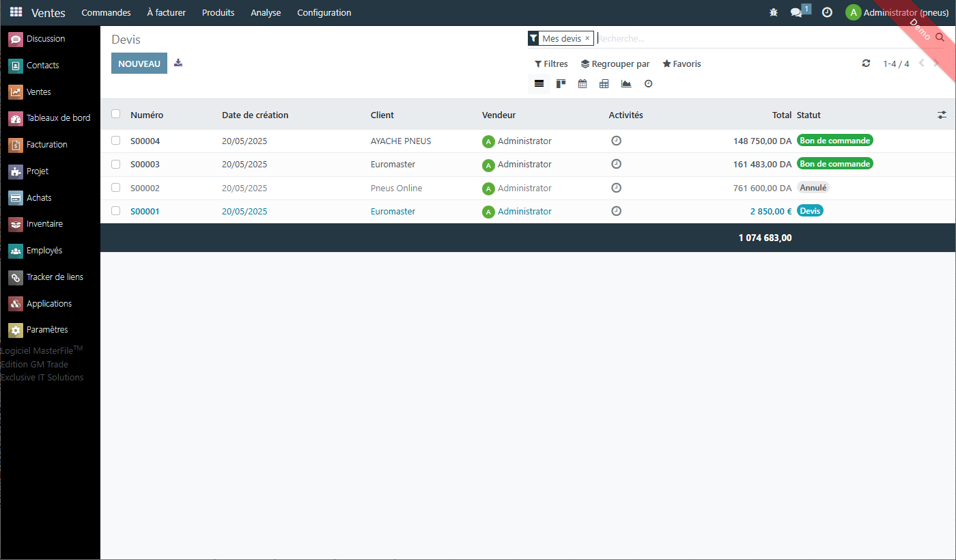Expand the Filtres dropdown

[x=551, y=64]
